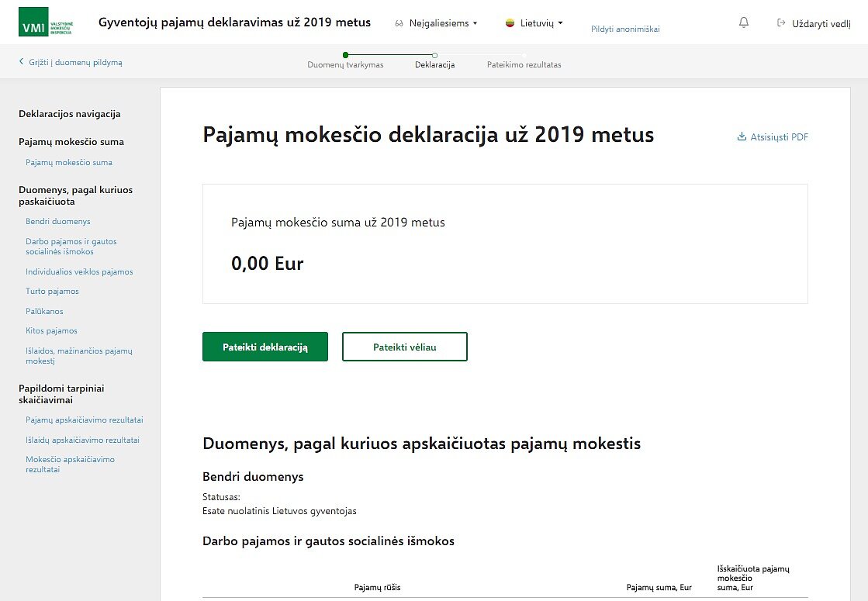This screenshot has width=868, height=601.
Task: Click the VMI logo in the header
Action: [x=34, y=23]
